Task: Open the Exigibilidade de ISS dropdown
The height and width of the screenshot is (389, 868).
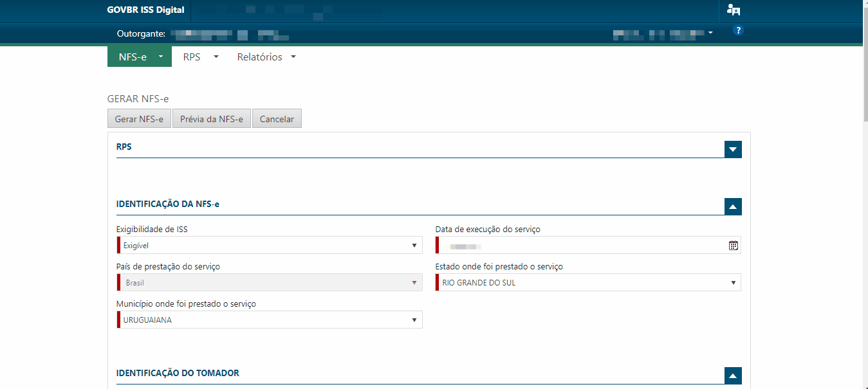Action: point(270,245)
